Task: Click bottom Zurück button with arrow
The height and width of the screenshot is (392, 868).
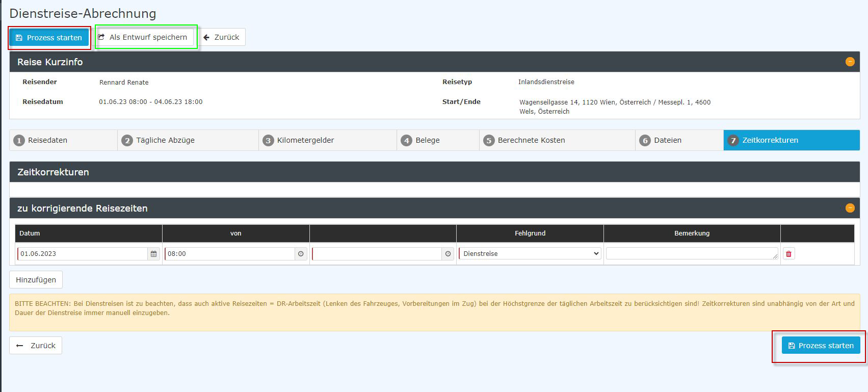Action: 36,346
